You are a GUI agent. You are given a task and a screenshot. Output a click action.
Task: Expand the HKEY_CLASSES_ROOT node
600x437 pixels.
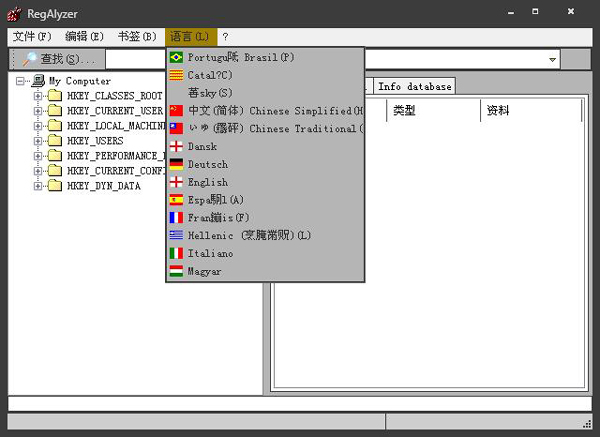38,96
